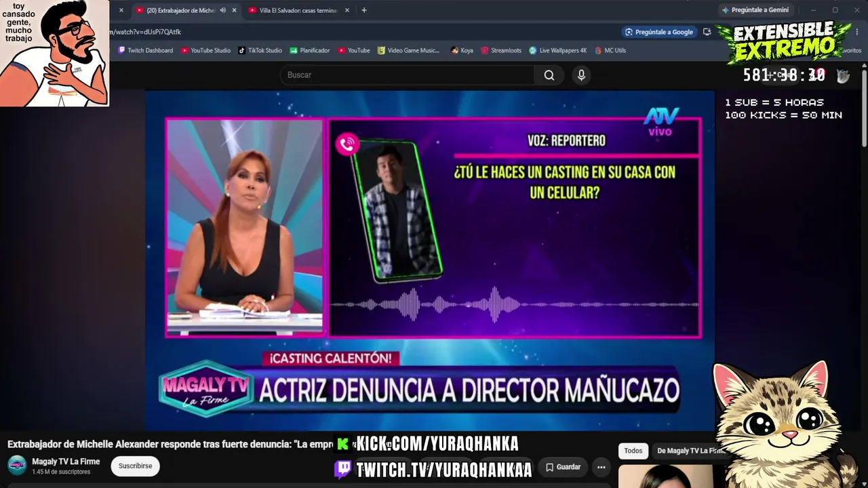868x488 pixels.
Task: Open the Planificador bookmark
Action: click(x=310, y=50)
